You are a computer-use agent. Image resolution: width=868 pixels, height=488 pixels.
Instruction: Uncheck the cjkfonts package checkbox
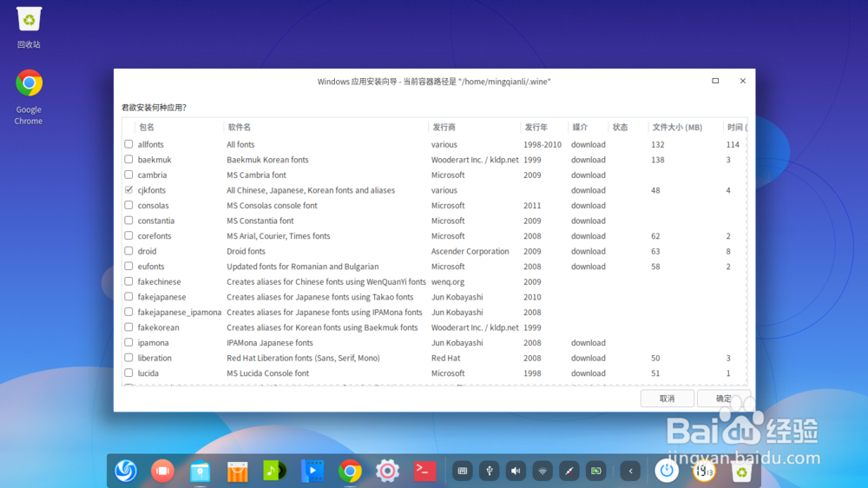pos(129,190)
